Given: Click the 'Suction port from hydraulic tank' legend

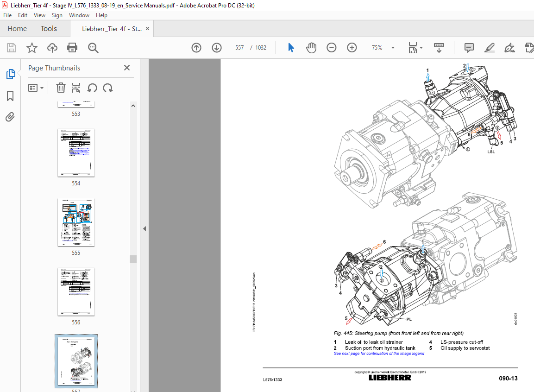Looking at the screenshot, I should coord(380,348).
